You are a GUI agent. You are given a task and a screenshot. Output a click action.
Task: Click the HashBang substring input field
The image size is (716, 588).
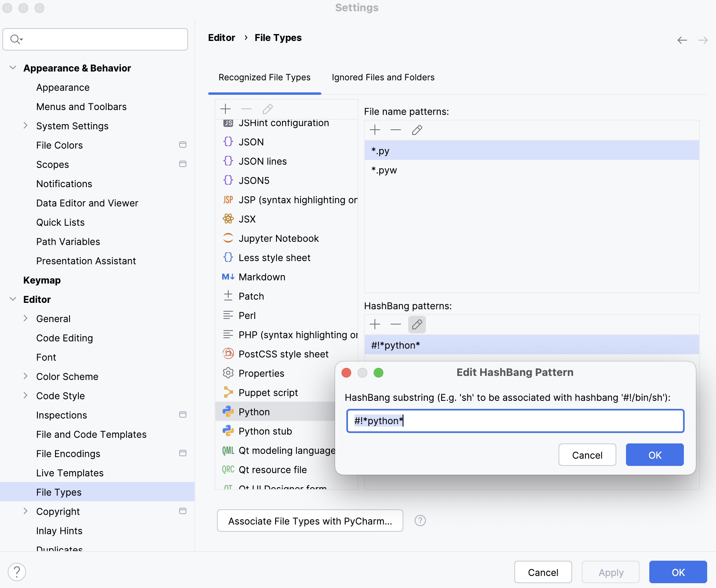coord(515,421)
